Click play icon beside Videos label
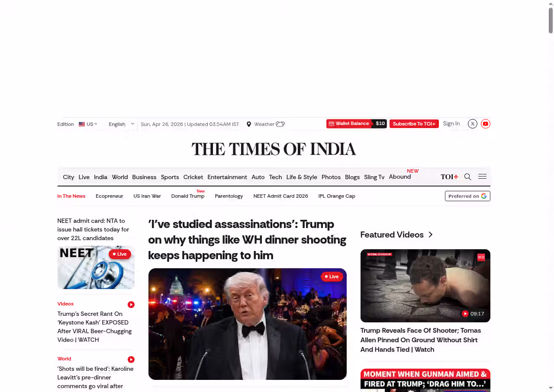The height and width of the screenshot is (392, 554). [131, 305]
